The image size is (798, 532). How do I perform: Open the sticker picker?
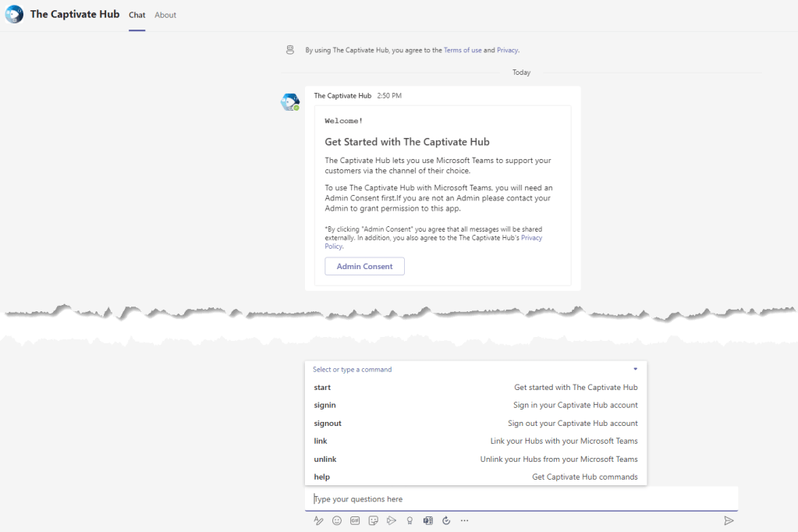(x=374, y=520)
